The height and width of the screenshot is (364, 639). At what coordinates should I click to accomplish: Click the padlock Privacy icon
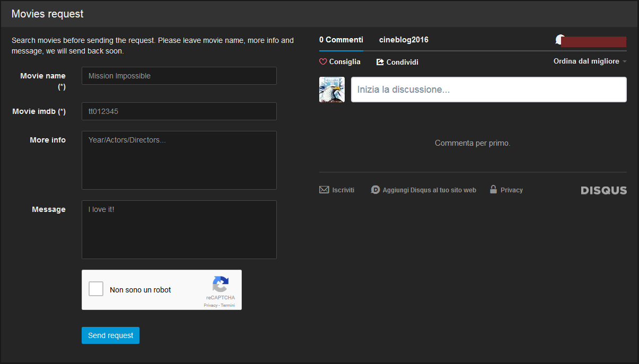coord(493,190)
